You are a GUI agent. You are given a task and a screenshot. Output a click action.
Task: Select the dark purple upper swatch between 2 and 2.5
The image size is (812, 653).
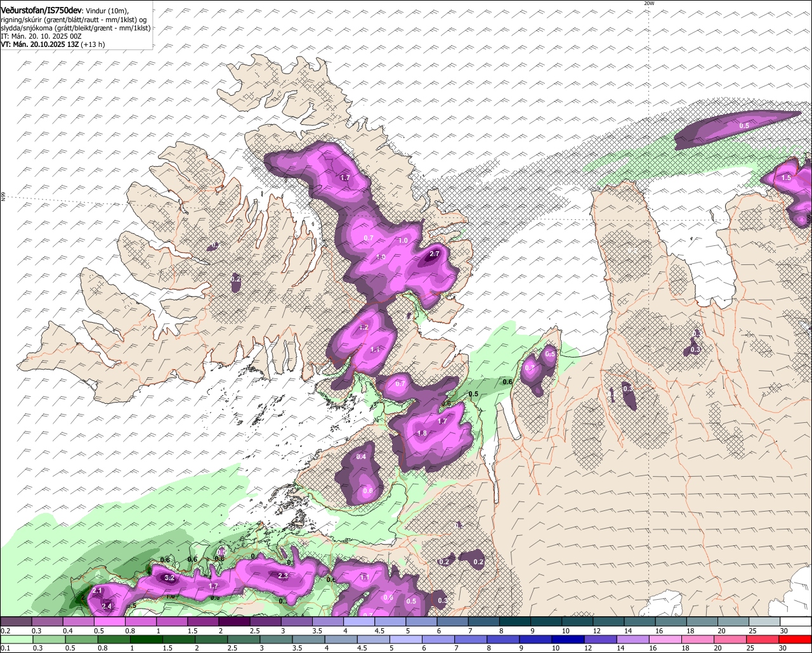234,621
